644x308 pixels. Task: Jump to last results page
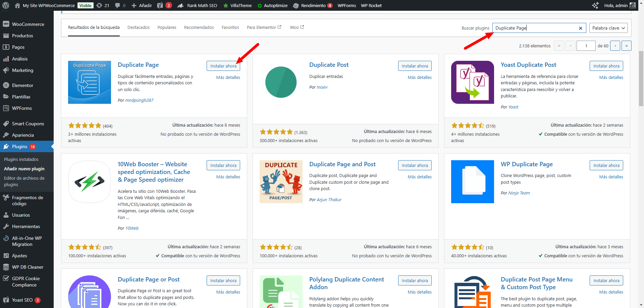(626, 46)
